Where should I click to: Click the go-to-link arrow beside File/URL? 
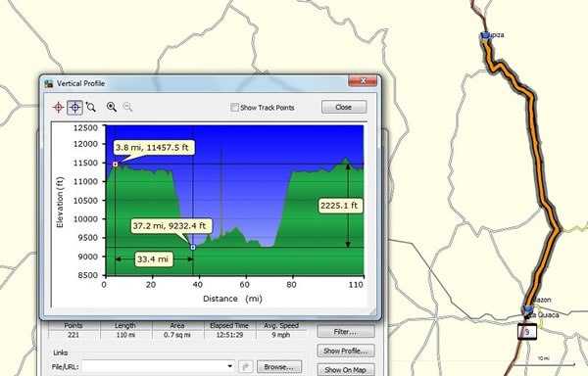(x=246, y=366)
